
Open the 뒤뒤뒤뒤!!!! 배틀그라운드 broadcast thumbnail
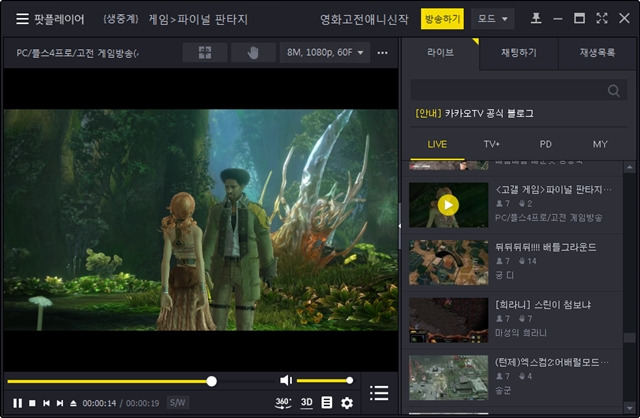tap(449, 262)
